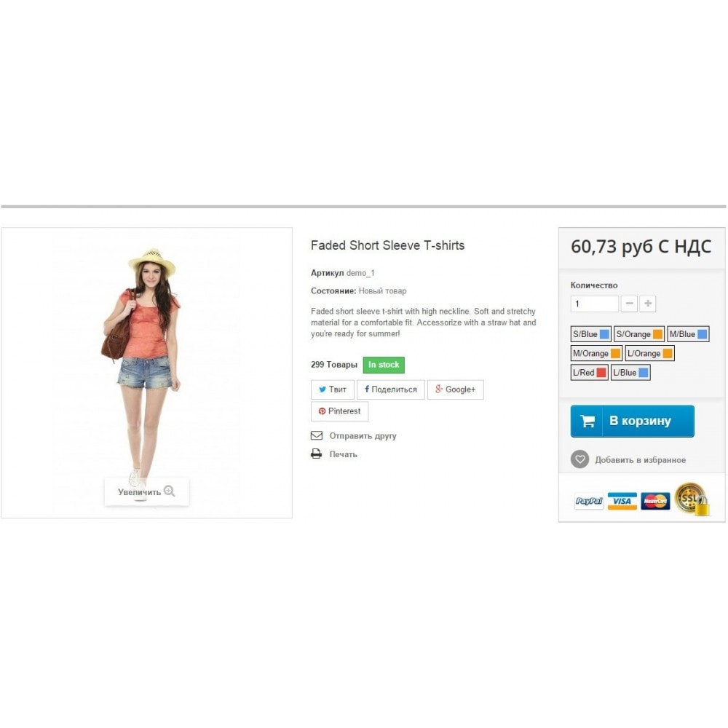
Task: Pick the blue swatch in L/Blue
Action: (643, 372)
